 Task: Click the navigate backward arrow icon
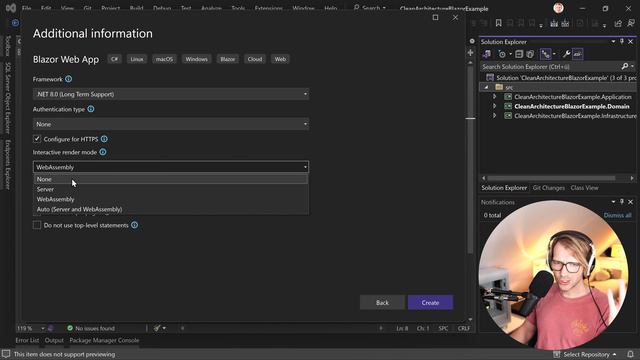(15, 23)
